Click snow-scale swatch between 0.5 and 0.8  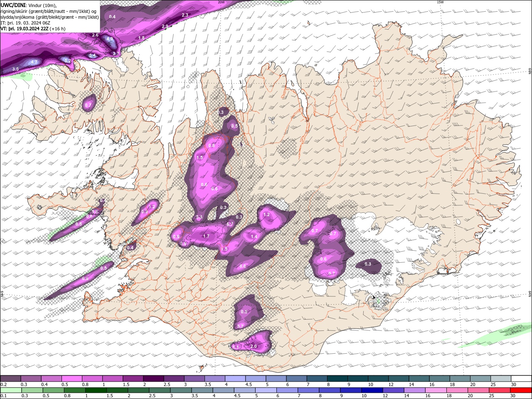click(x=71, y=379)
